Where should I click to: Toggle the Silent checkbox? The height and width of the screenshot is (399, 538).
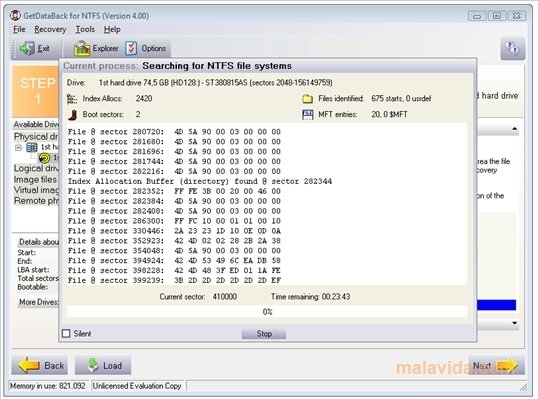click(x=66, y=333)
